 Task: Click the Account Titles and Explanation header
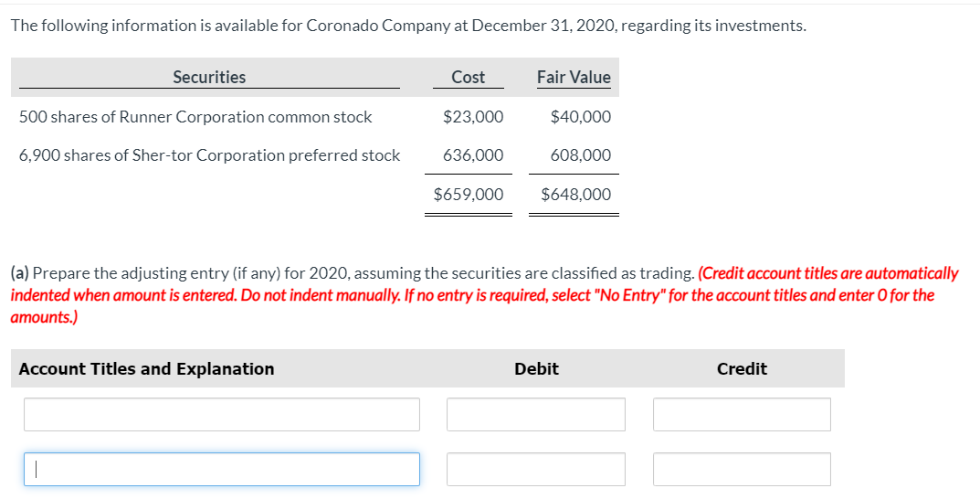[x=146, y=369]
